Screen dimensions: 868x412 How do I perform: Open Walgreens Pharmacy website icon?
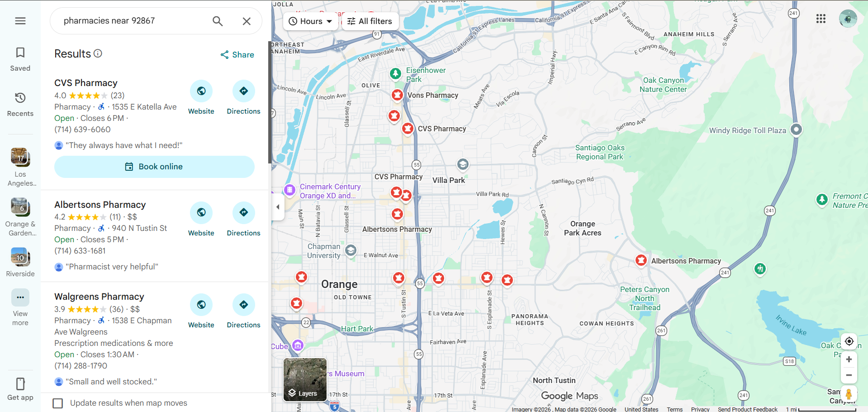201,304
